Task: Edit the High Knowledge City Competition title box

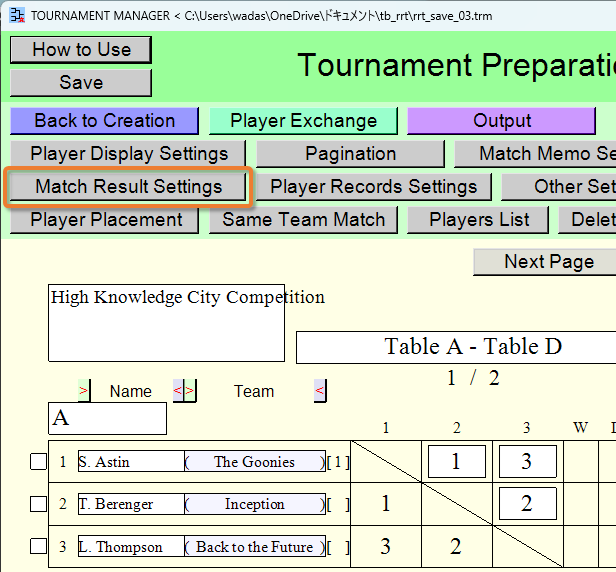Action: click(167, 323)
